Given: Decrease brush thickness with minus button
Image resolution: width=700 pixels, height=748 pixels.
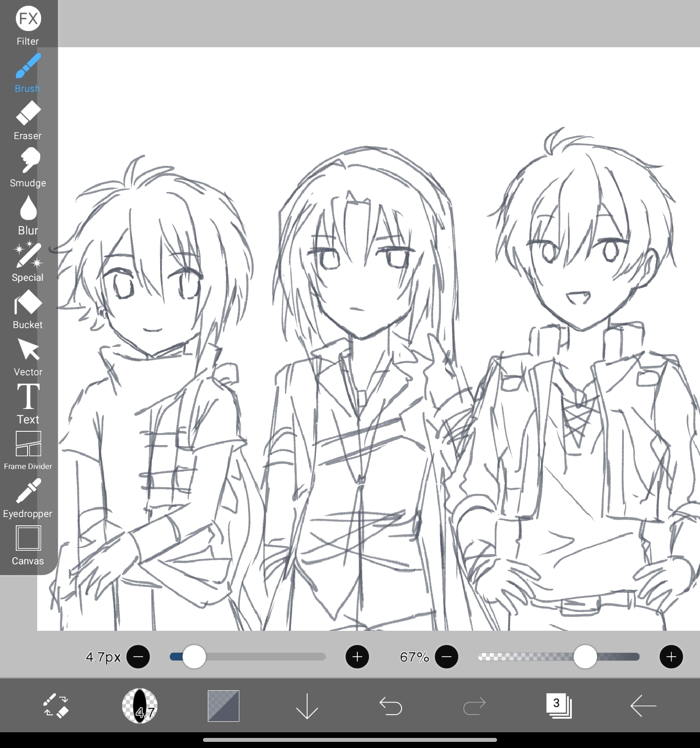Looking at the screenshot, I should [x=138, y=657].
